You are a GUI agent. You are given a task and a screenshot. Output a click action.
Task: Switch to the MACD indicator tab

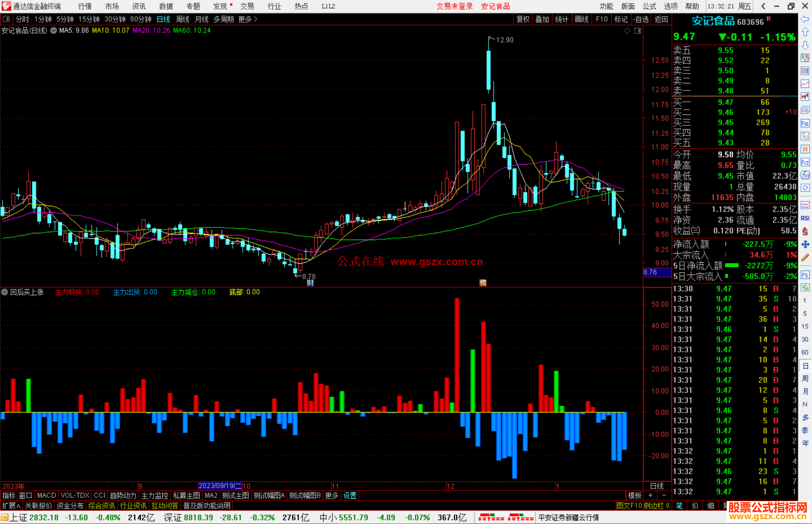(46, 495)
